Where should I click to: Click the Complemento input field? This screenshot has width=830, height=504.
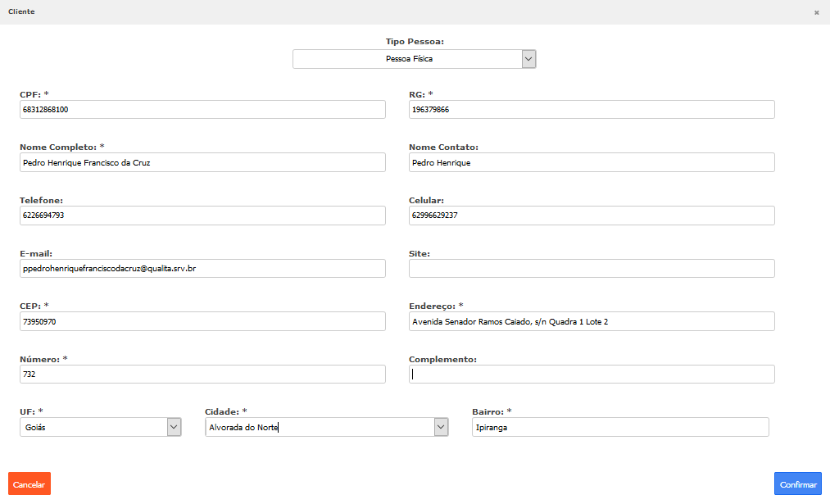click(592, 375)
